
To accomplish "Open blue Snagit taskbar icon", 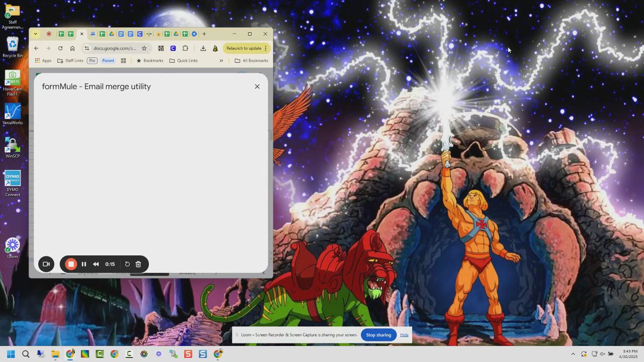I will 203,354.
